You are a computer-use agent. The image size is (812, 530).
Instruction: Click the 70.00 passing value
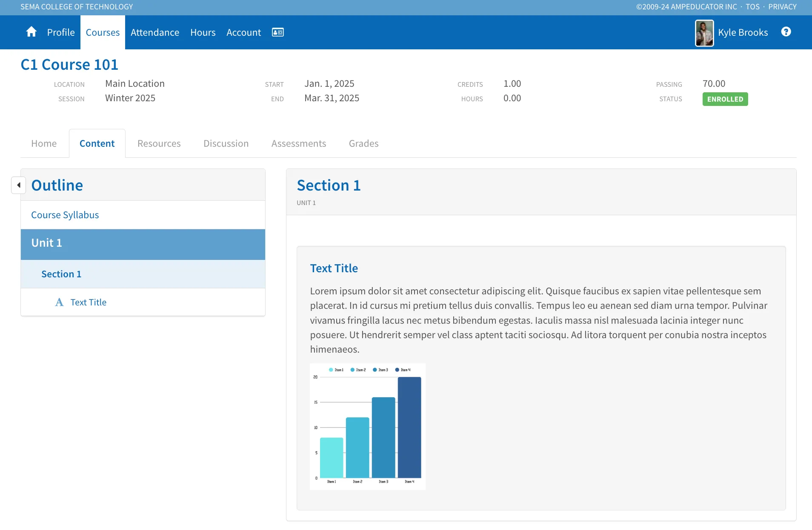coord(714,84)
